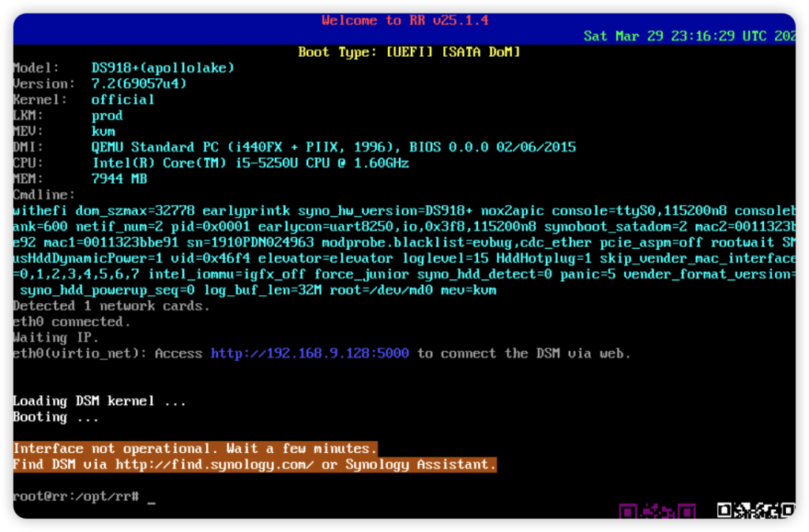Click the 'Model:' label
Image resolution: width=809 pixels, height=532 pixels.
pyautogui.click(x=36, y=68)
